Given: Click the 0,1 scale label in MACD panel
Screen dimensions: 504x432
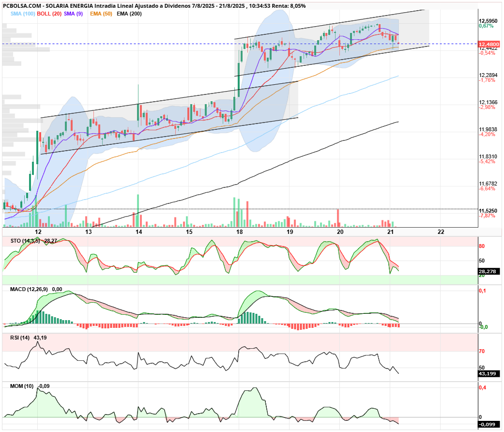Looking at the screenshot, I should click(483, 291).
